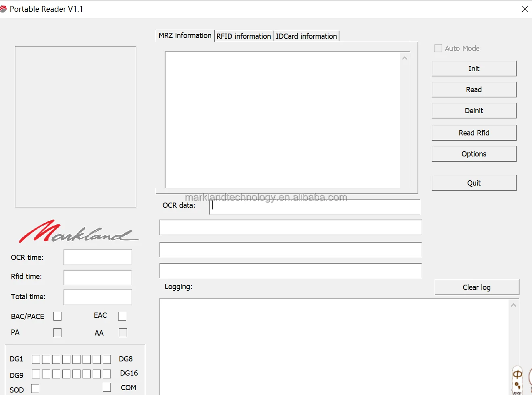Switch to the MRZ information tab
The width and height of the screenshot is (532, 395).
coord(185,36)
